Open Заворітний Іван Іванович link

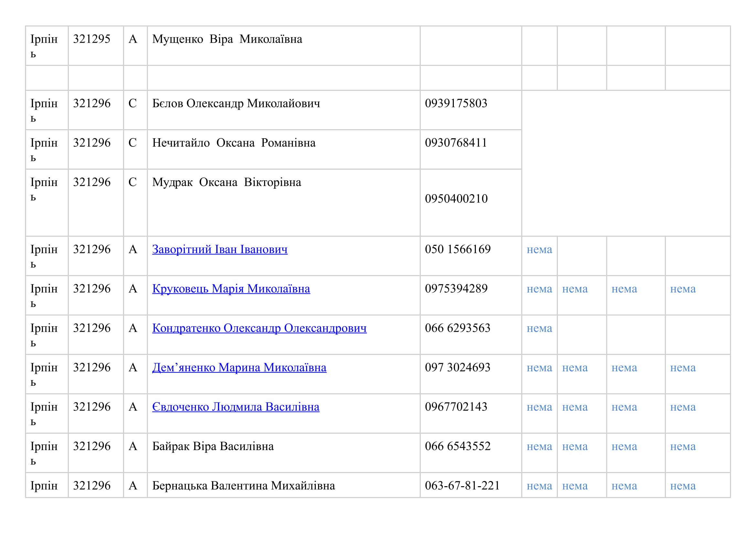coord(219,249)
